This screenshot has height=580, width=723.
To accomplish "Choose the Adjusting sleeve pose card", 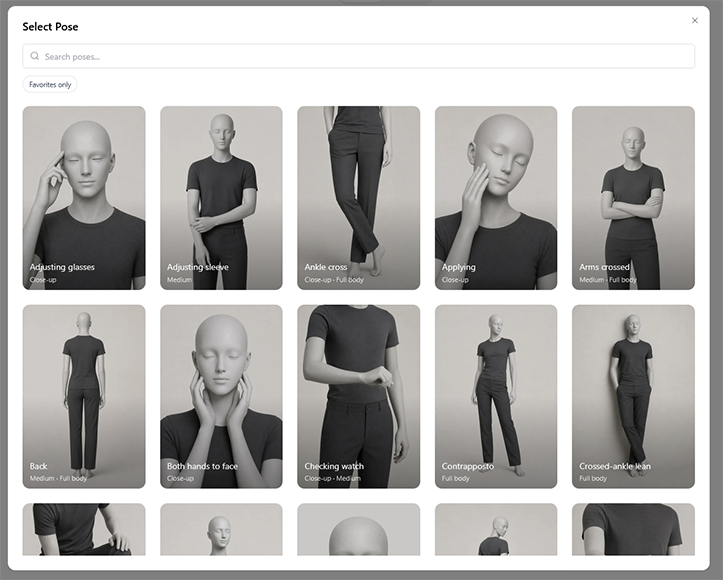I will coord(221,198).
